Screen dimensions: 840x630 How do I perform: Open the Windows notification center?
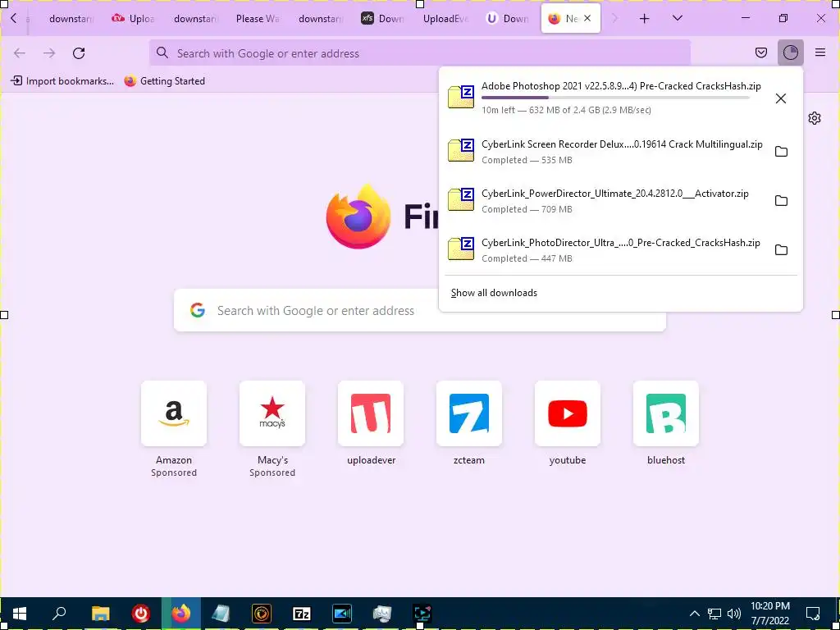[x=813, y=614]
